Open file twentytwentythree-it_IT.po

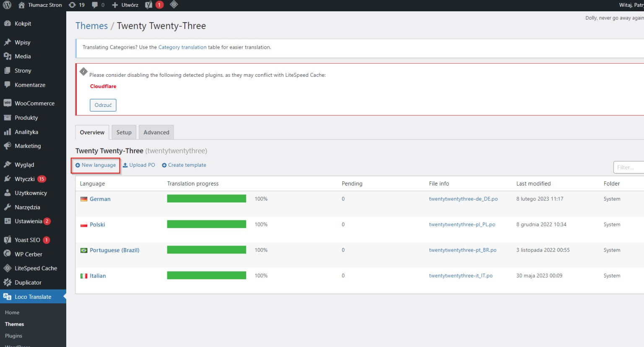tap(461, 275)
